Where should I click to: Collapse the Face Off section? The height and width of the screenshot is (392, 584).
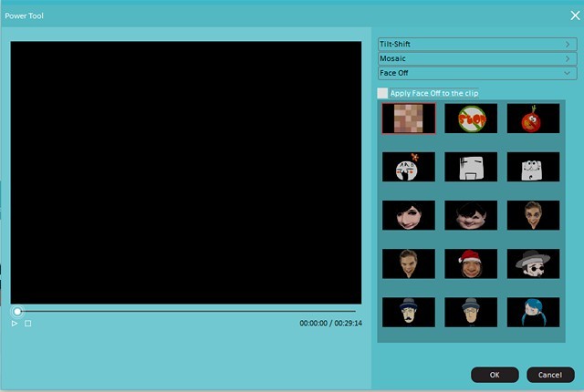[477, 73]
